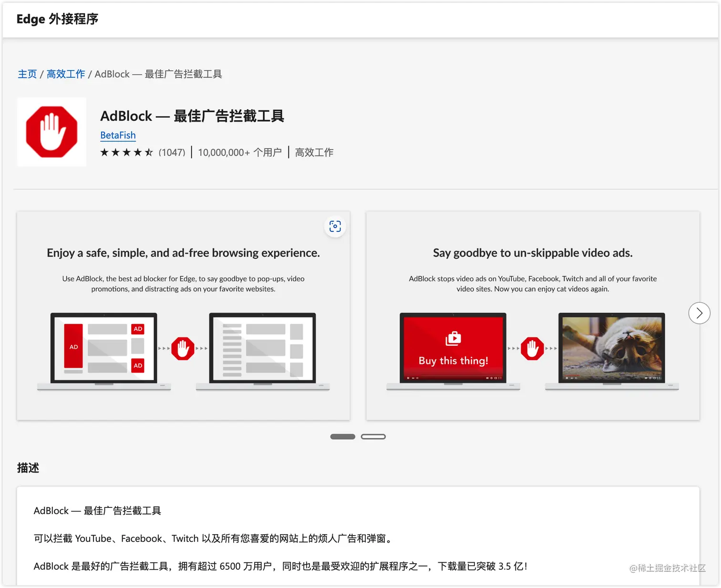721x588 pixels.
Task: Click the ad-free laptop illustration
Action: click(x=263, y=351)
